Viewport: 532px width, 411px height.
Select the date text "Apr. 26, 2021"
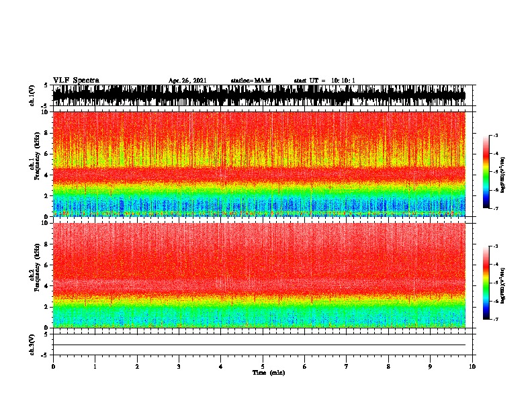click(187, 81)
